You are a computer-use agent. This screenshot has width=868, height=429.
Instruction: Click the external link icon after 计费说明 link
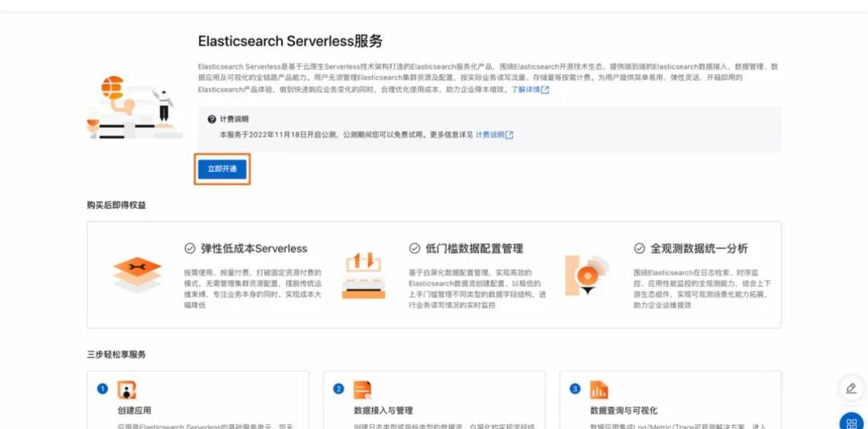510,134
